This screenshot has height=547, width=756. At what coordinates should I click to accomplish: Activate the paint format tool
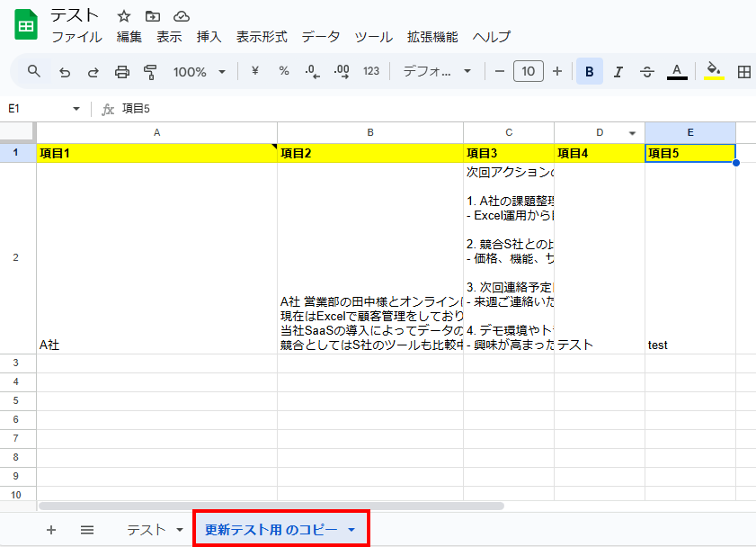150,72
